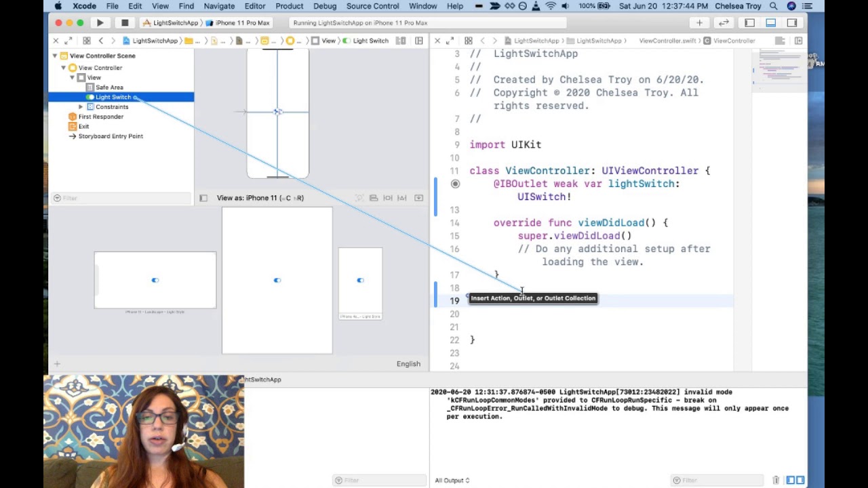The height and width of the screenshot is (488, 868).
Task: Click the English language selector
Action: click(x=408, y=364)
